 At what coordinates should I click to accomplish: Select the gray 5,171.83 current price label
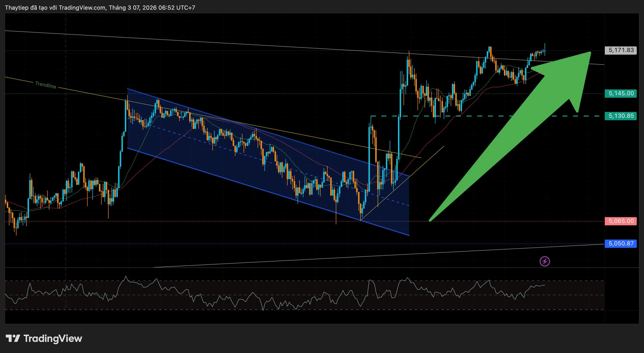(x=621, y=50)
